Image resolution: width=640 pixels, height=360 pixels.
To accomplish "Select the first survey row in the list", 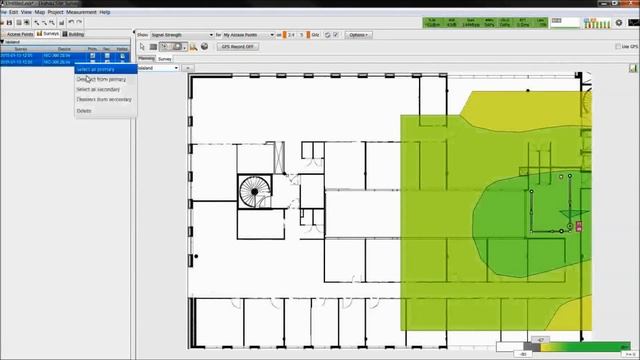I will (x=65, y=56).
